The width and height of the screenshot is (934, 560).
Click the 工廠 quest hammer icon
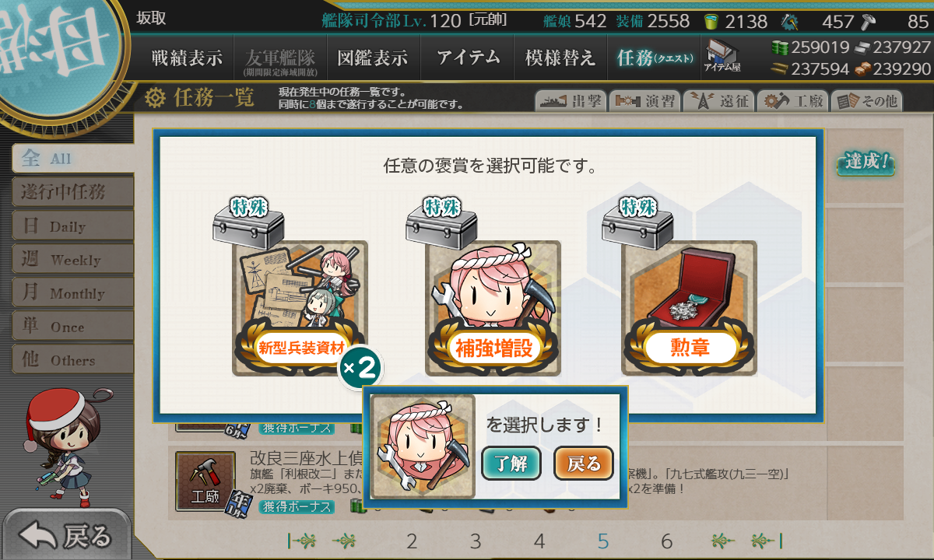(205, 480)
